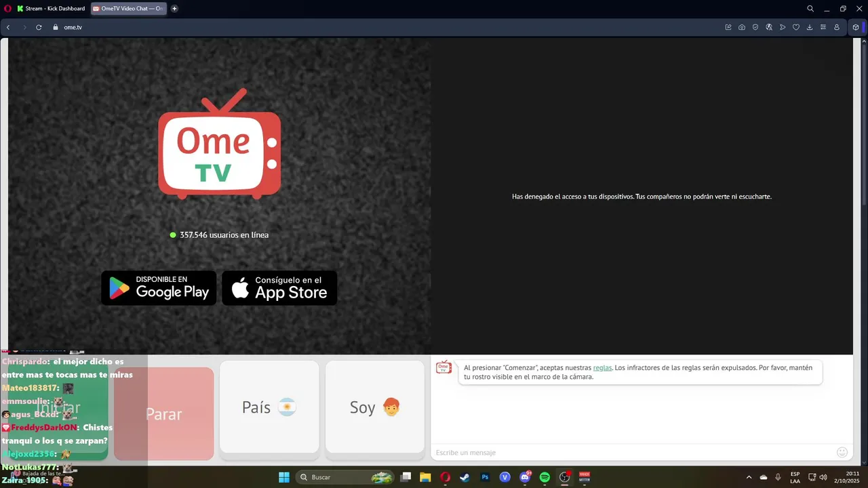Open the browser downloads icon

tap(810, 27)
